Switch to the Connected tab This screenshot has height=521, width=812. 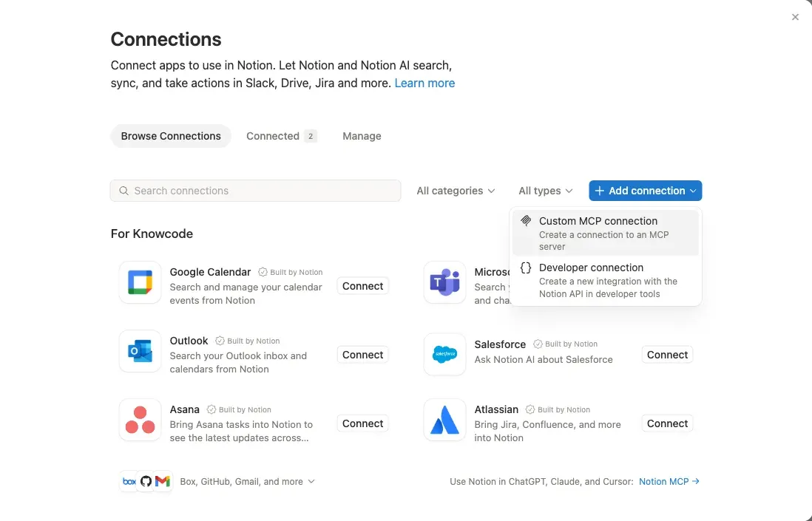point(281,136)
